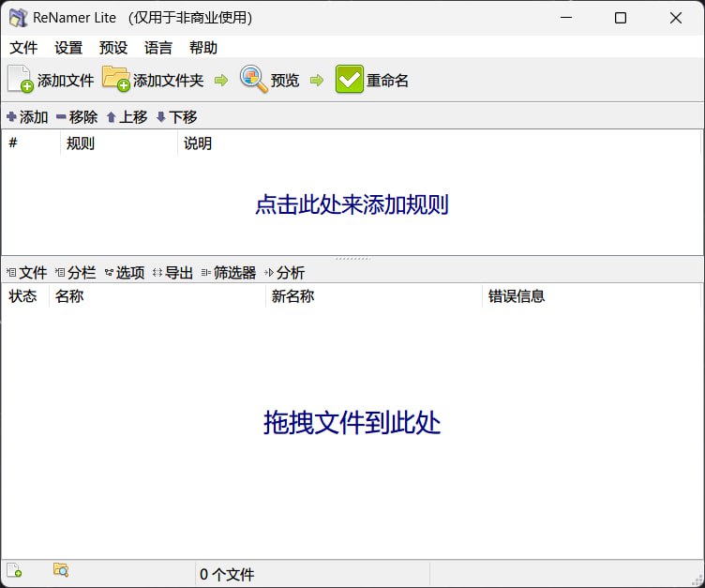Screen dimensions: 705x588
Task: Click the add file icon in status bar
Action: pos(14,570)
